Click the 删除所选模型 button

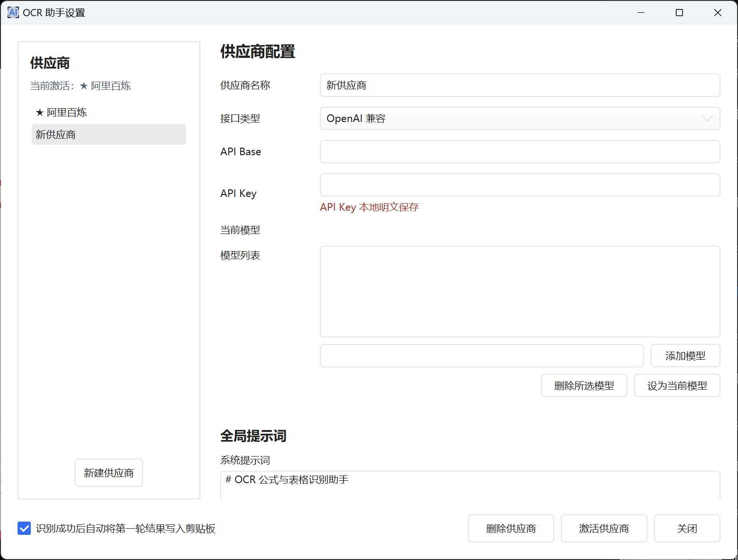pos(584,386)
